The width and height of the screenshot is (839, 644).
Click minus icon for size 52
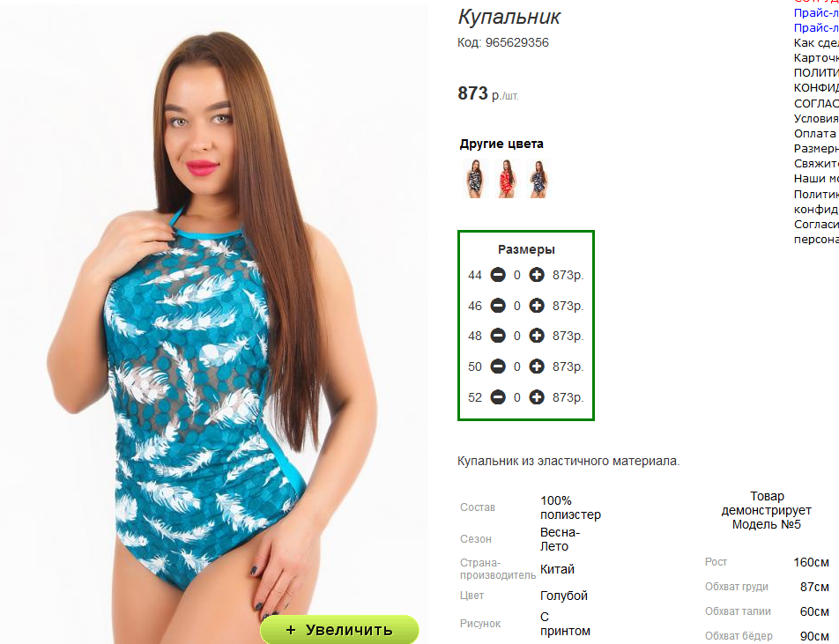(x=498, y=396)
